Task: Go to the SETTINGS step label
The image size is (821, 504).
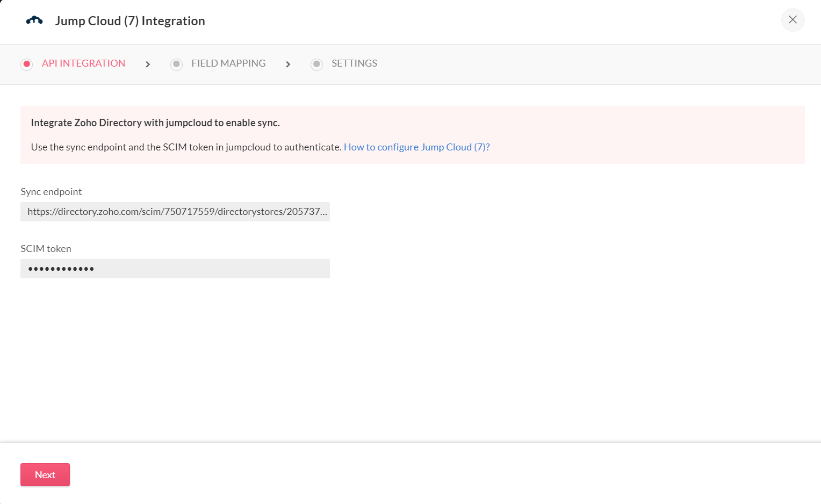Action: pyautogui.click(x=354, y=63)
